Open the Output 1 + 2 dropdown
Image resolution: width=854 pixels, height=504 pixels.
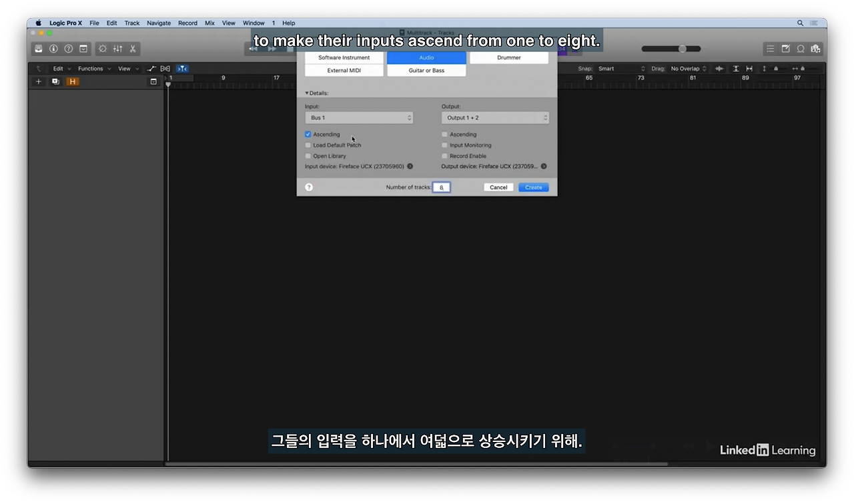[495, 118]
